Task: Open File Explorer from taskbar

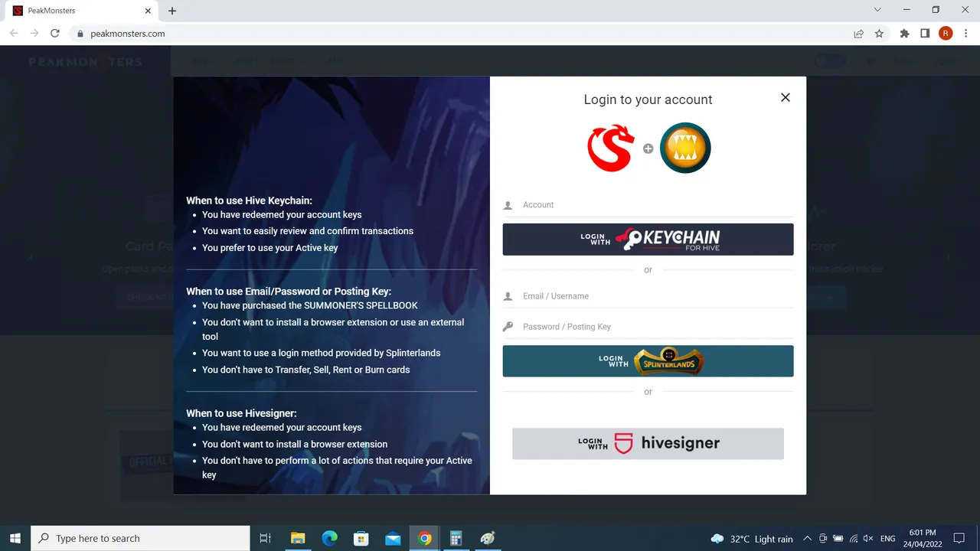Action: point(298,539)
